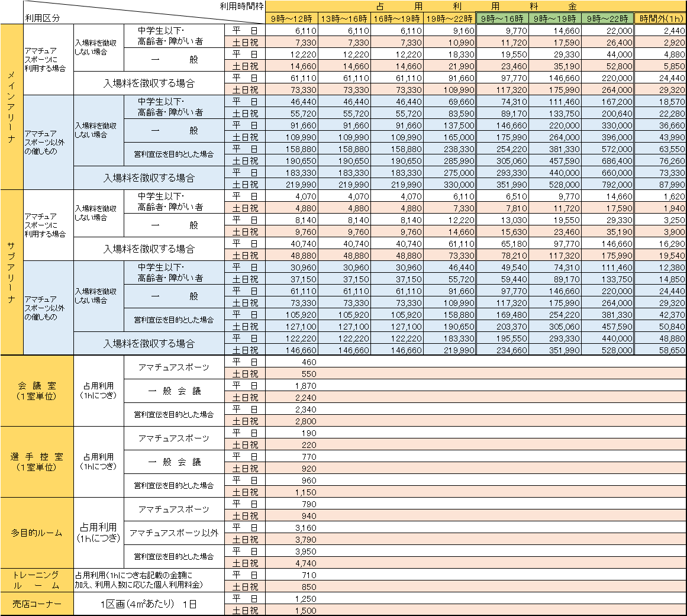This screenshot has height=616, width=687.
Task: Click the 売店コーナー row label
Action: 37,604
